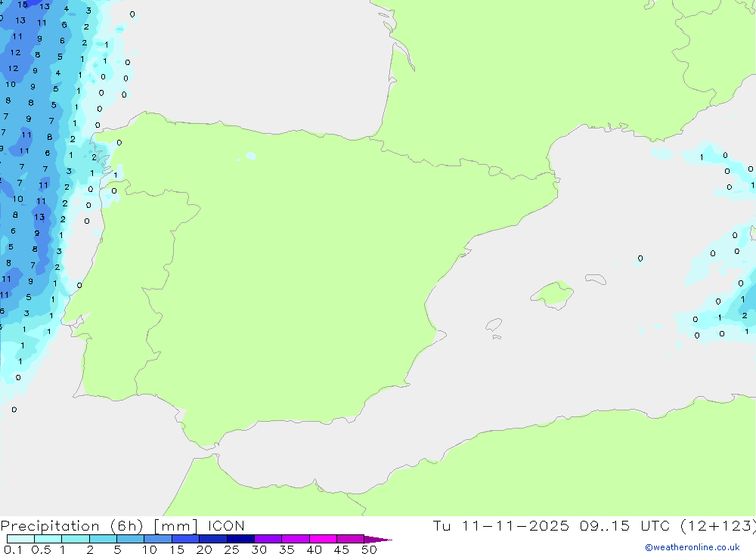
Task: Select the 30–35 mm violet legend swatch
Action: [x=268, y=539]
